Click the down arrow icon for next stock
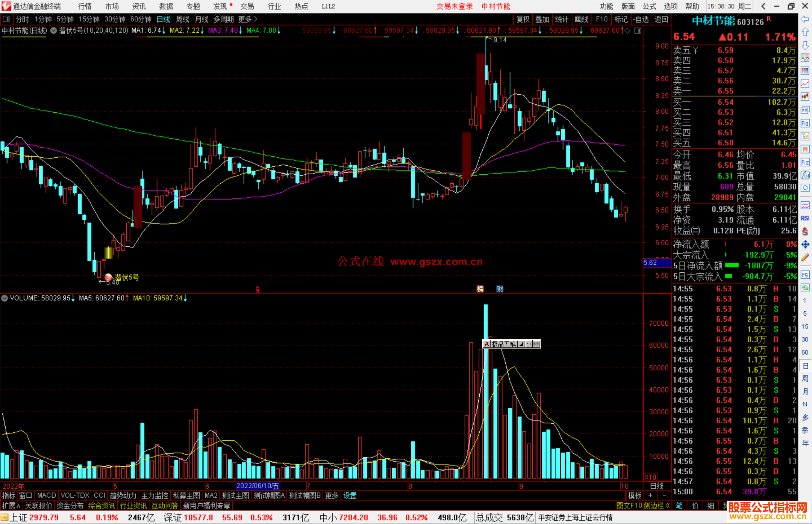Image resolution: width=812 pixels, height=524 pixels. click(x=805, y=45)
